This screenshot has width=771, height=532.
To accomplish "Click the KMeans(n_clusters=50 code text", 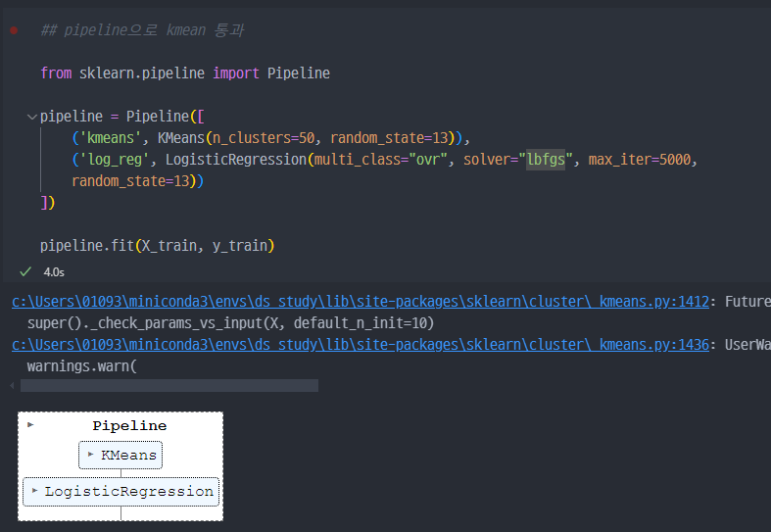I will pyautogui.click(x=236, y=138).
